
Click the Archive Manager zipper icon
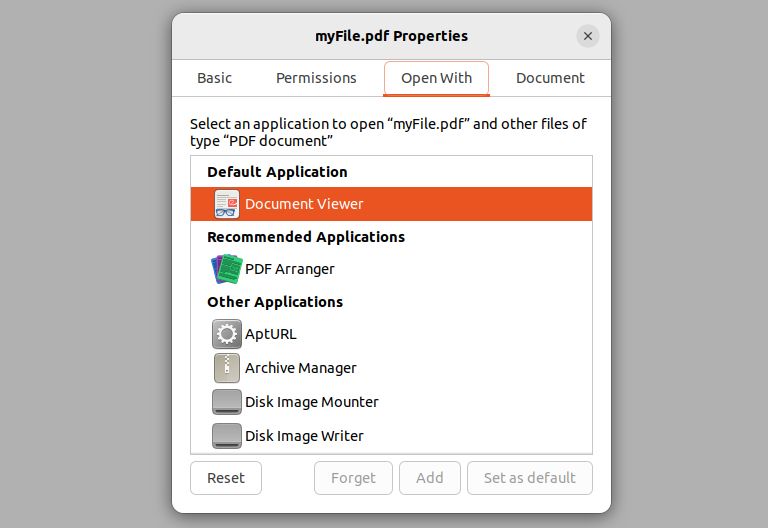tap(227, 368)
